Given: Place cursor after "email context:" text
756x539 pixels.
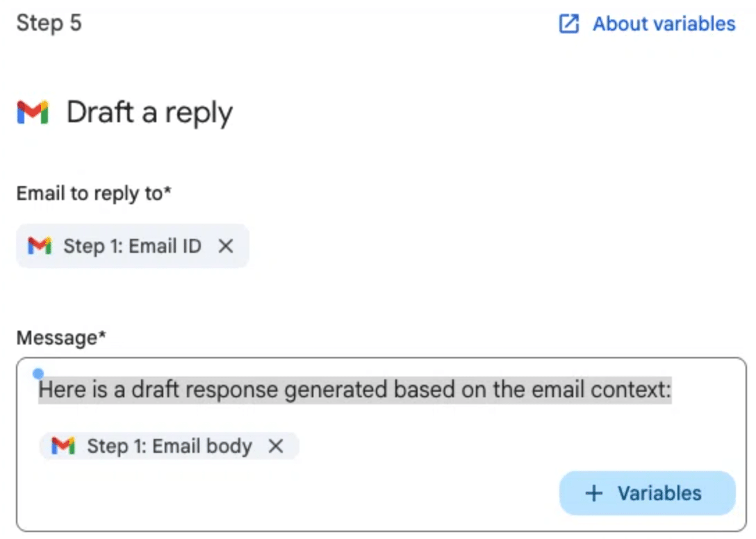Looking at the screenshot, I should coord(673,390).
